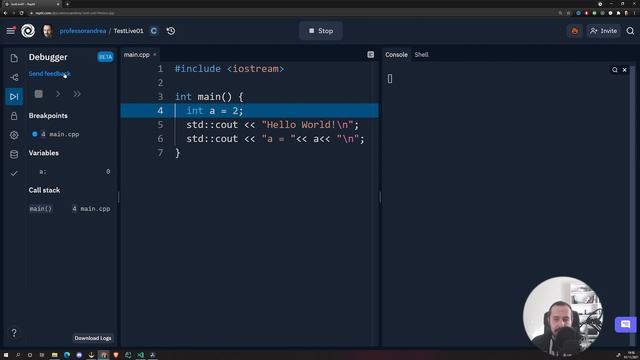The height and width of the screenshot is (360, 640).
Task: Continue to next breakpoint with double arrow
Action: (77, 94)
